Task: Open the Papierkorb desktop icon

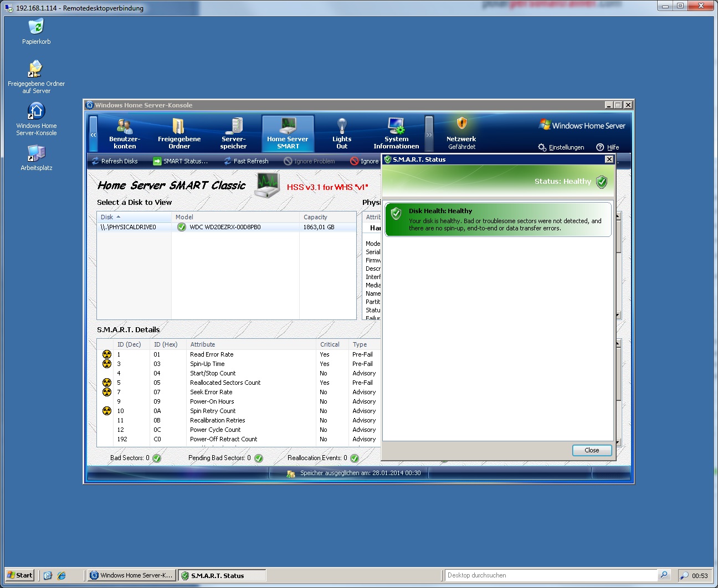Action: [x=36, y=32]
